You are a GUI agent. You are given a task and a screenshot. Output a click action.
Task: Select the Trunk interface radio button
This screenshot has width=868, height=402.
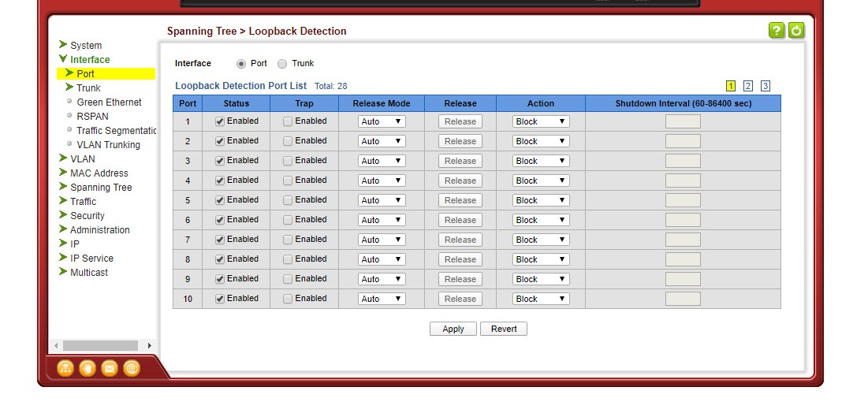pyautogui.click(x=282, y=64)
